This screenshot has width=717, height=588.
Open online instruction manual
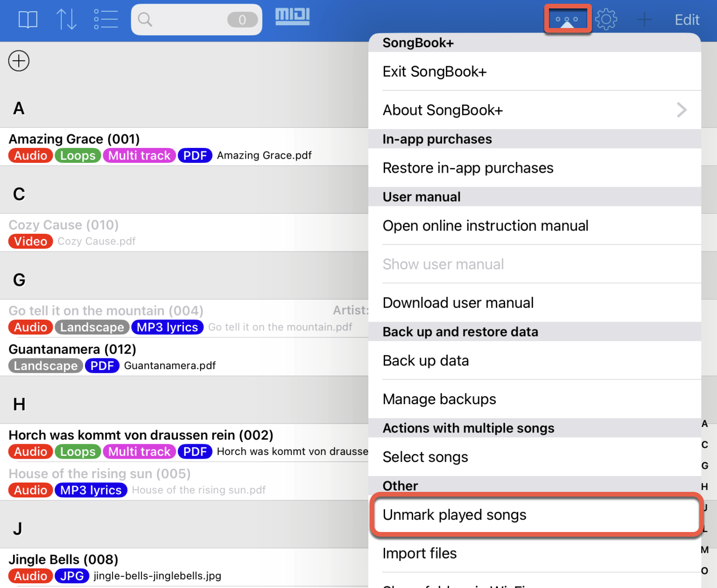[534, 226]
